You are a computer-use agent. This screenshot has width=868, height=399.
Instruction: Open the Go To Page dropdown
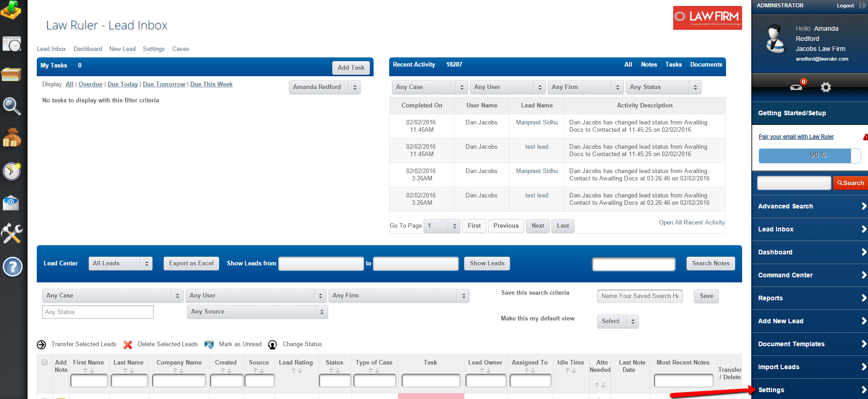pos(442,226)
